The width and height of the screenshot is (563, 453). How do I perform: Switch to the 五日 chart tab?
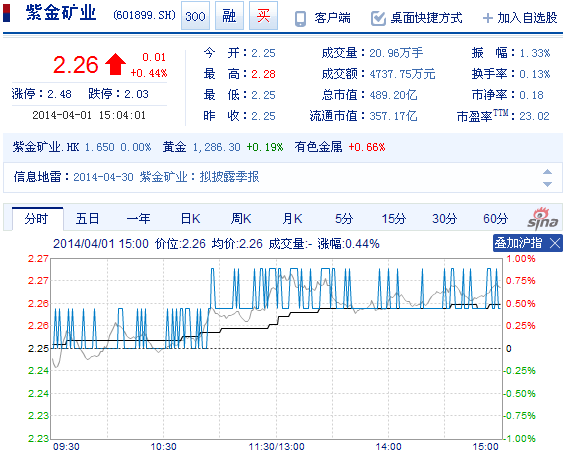87,219
